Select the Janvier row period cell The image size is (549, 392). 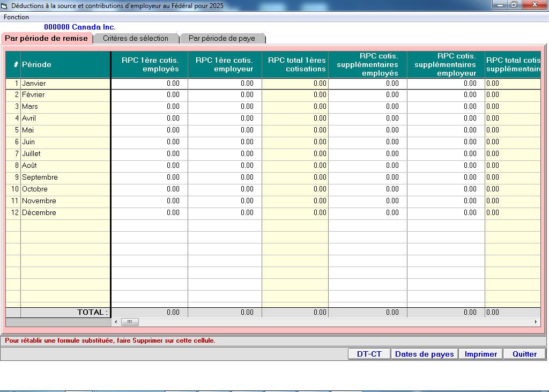click(x=65, y=84)
